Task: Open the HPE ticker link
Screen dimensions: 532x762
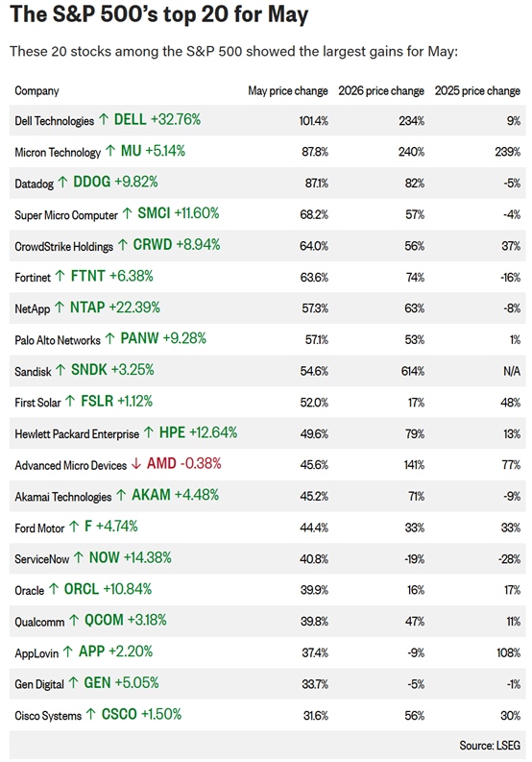Action: [x=172, y=432]
